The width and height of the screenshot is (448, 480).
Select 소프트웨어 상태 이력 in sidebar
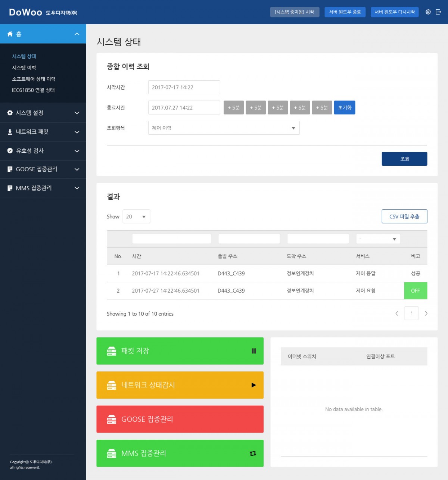[34, 79]
